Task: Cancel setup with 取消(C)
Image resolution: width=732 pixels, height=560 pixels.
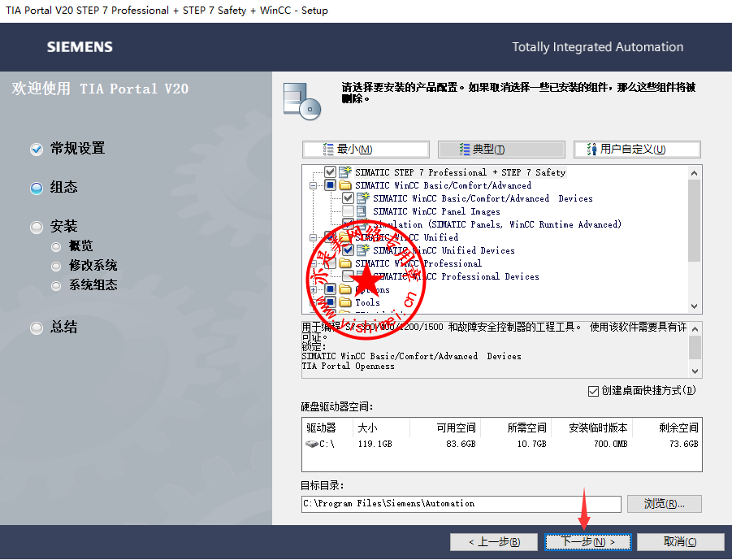Action: click(x=681, y=542)
